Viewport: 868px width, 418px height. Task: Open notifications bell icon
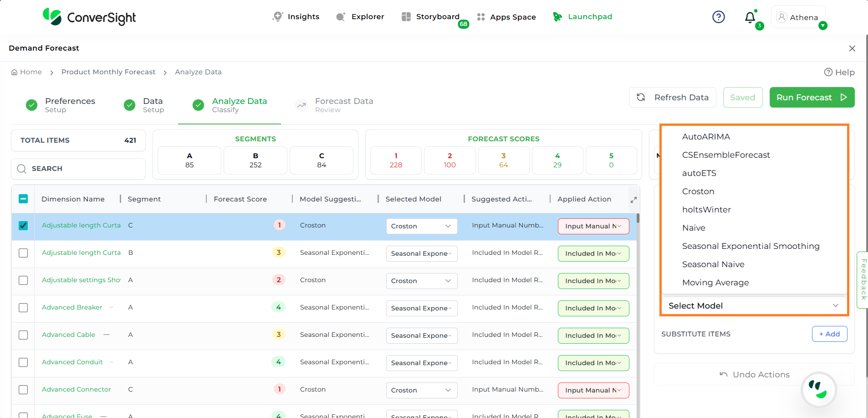click(750, 17)
